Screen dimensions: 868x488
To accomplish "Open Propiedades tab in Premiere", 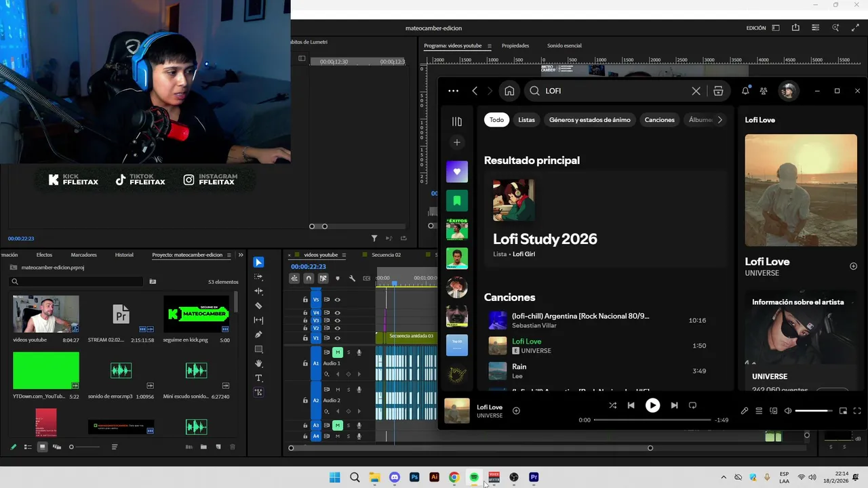I will (x=515, y=45).
